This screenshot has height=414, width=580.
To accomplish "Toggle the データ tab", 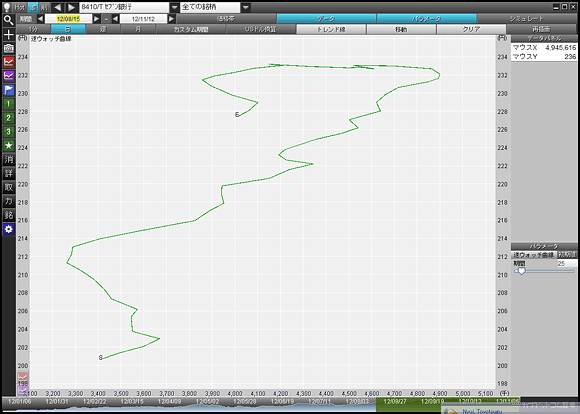I will (x=326, y=18).
